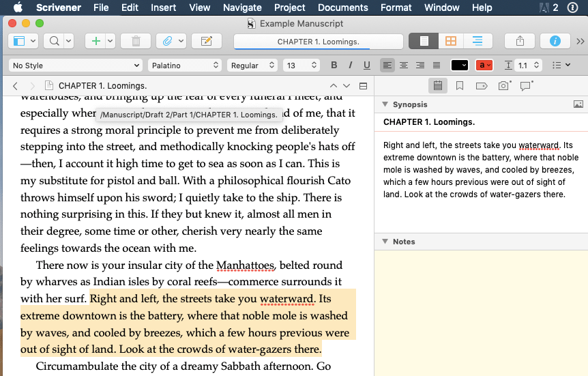Go to previous document up arrow
The image size is (588, 376).
coord(333,86)
